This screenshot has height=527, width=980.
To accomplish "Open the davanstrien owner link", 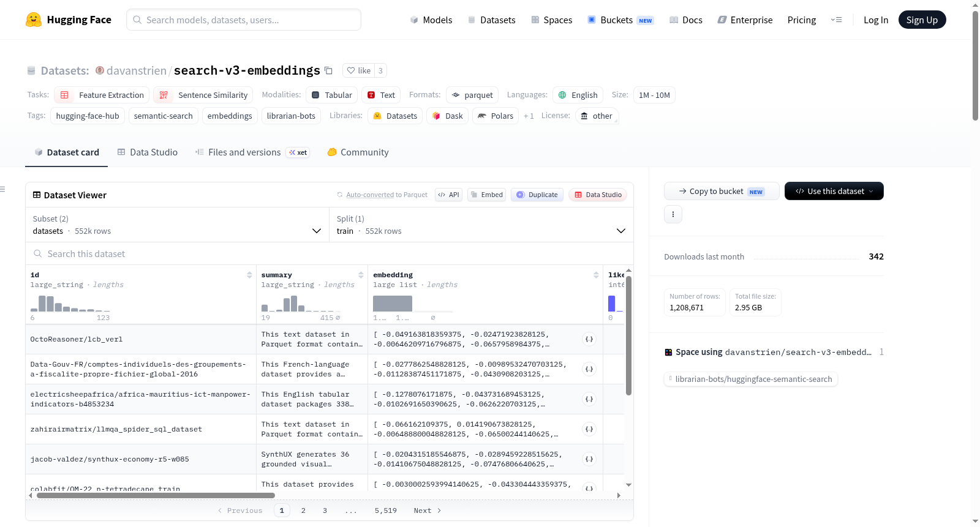I will (x=137, y=70).
